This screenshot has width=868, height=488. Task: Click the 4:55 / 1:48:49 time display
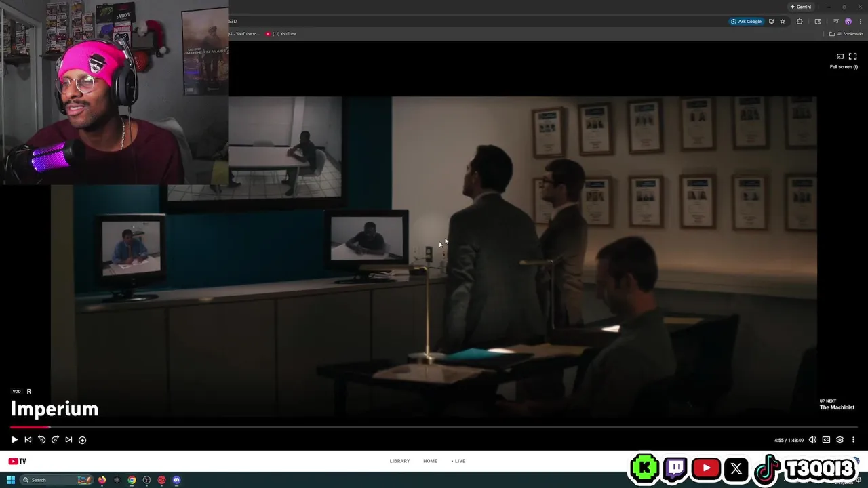pyautogui.click(x=789, y=440)
